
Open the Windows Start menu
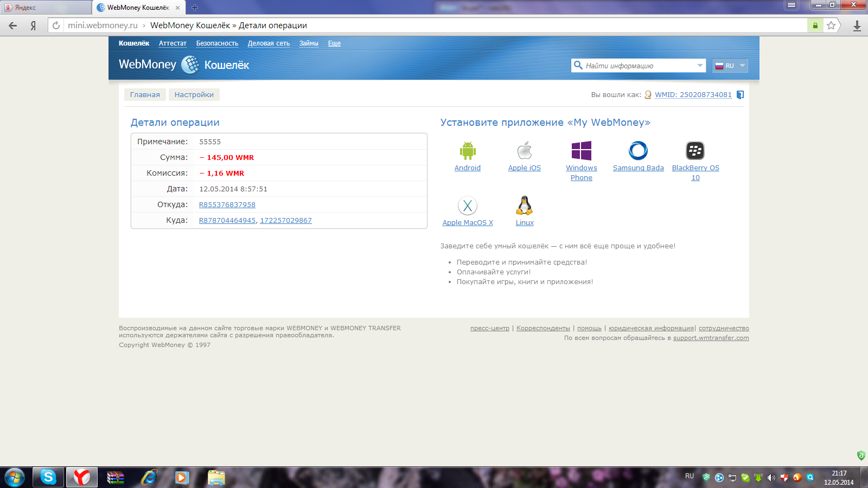pyautogui.click(x=15, y=477)
